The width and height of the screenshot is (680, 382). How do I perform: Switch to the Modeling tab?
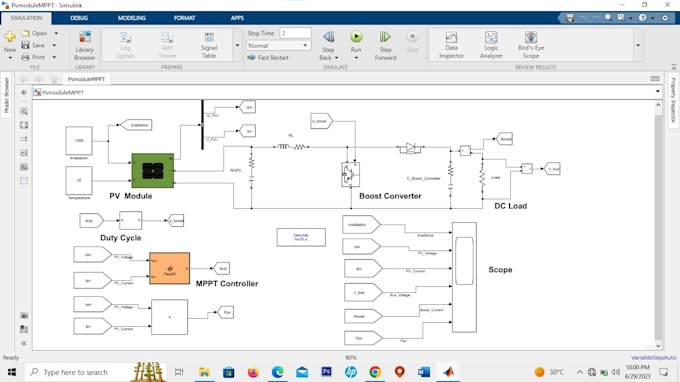131,18
